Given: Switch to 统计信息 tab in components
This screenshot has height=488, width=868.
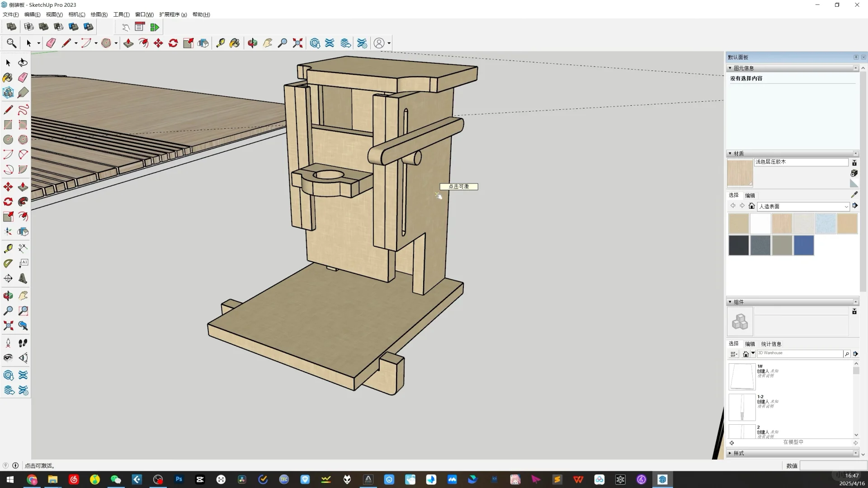Looking at the screenshot, I should 771,344.
